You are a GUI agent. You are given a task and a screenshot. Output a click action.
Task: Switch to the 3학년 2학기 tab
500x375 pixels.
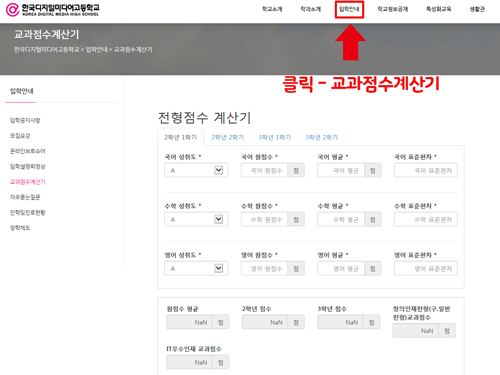(x=322, y=137)
